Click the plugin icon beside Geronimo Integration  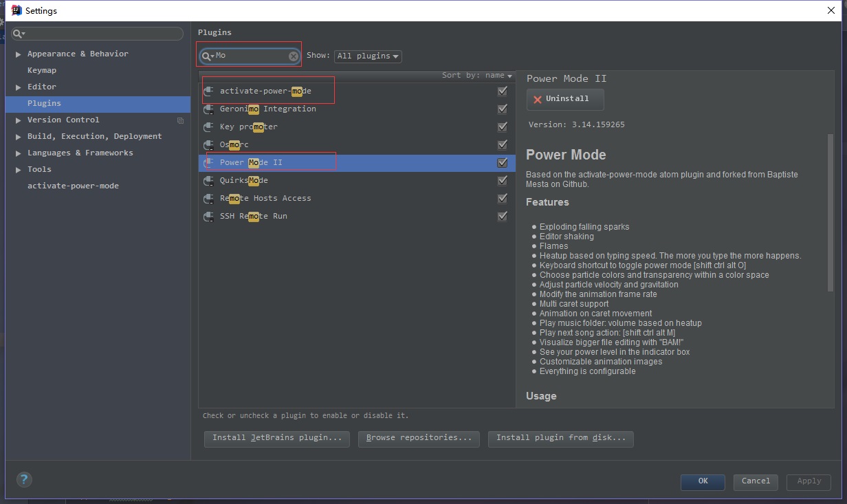[x=208, y=109]
